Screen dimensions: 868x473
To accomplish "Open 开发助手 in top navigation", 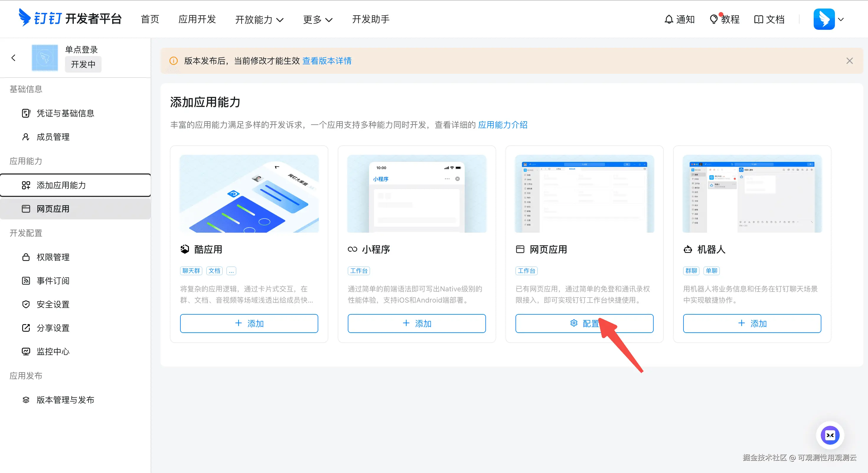I will pyautogui.click(x=371, y=19).
